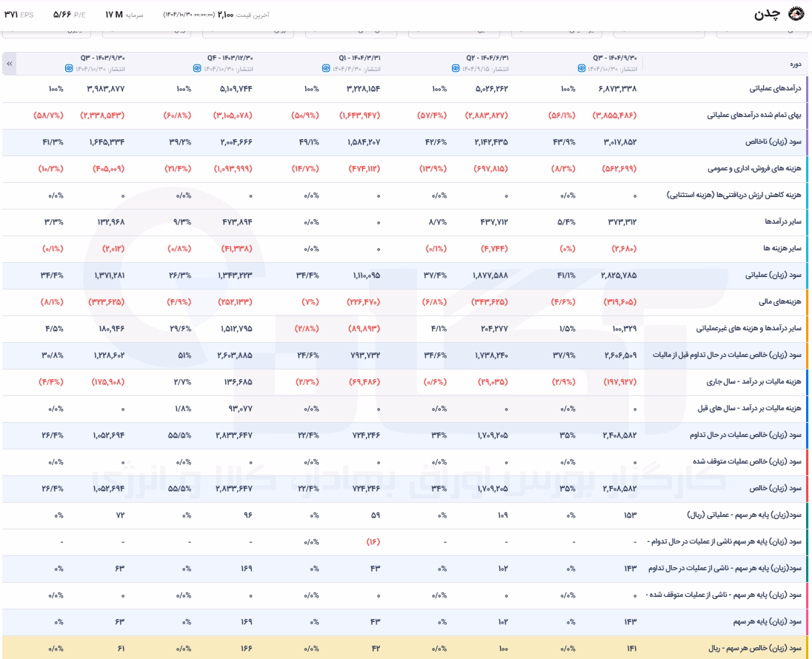Select the سود (زیان) عملیاتی row label
This screenshot has height=659, width=812.
coord(773,275)
